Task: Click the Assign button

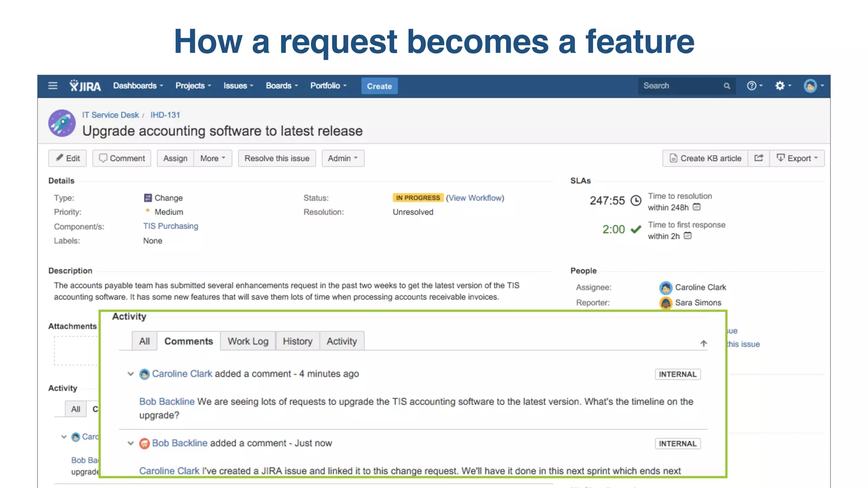Action: 175,158
